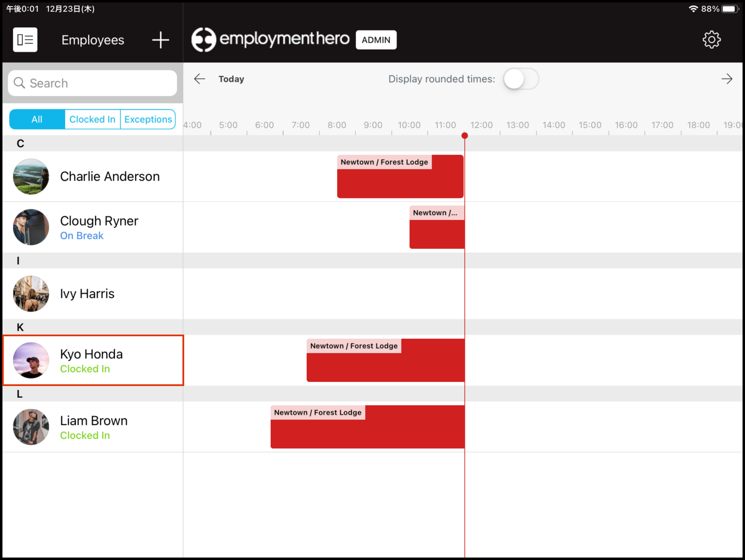This screenshot has height=560, width=745.
Task: Open the settings gear icon
Action: pos(711,39)
